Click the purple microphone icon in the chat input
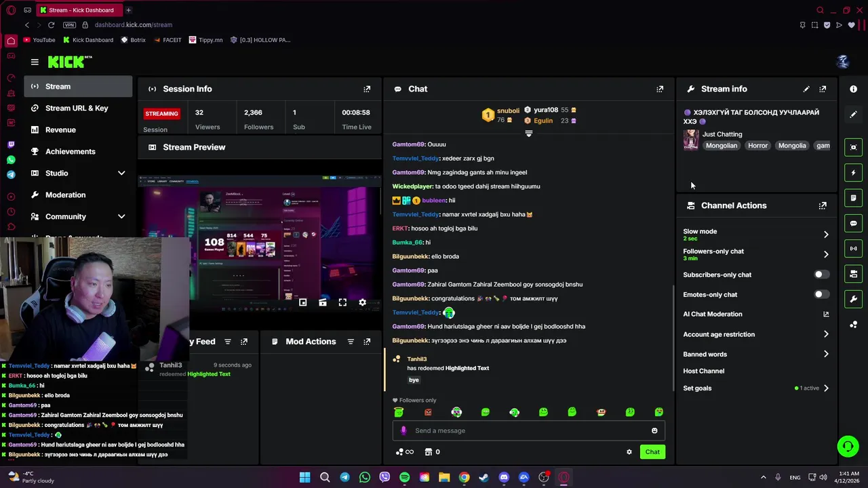Viewport: 868px width, 488px height. pyautogui.click(x=403, y=430)
